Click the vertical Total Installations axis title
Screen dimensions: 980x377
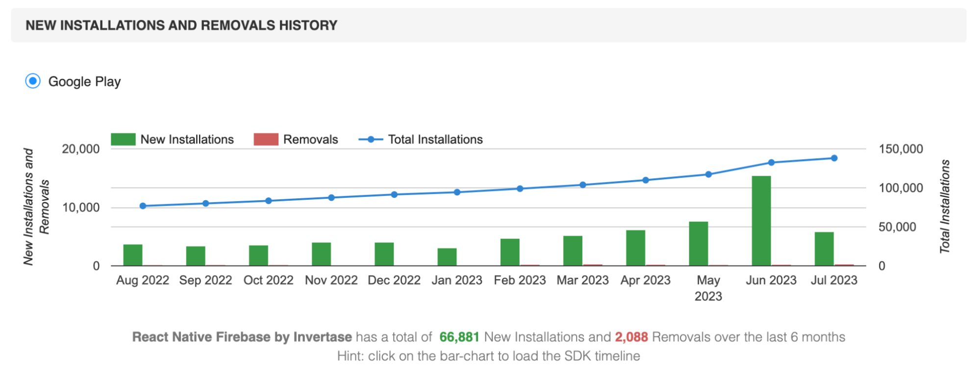click(x=945, y=207)
